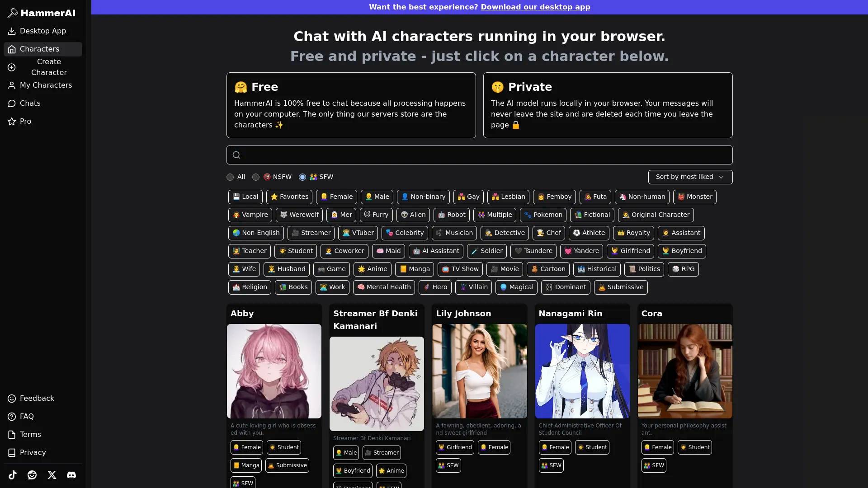Open the Sort by most liked dropdown
This screenshot has height=488, width=868.
(x=690, y=177)
